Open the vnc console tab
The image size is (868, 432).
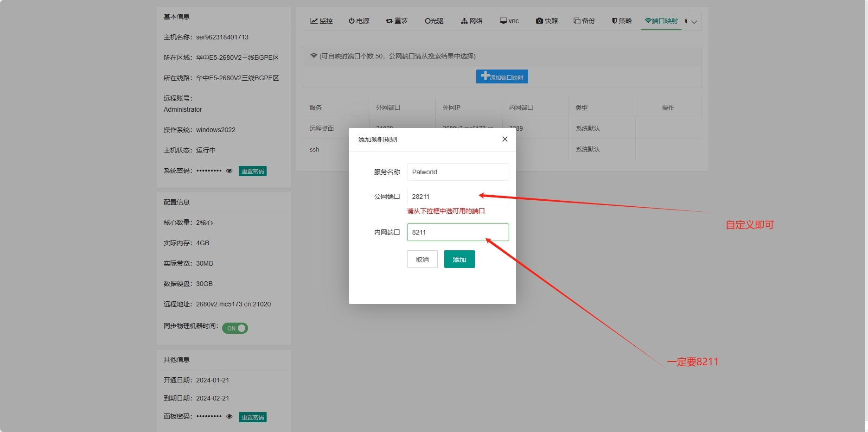(x=509, y=21)
